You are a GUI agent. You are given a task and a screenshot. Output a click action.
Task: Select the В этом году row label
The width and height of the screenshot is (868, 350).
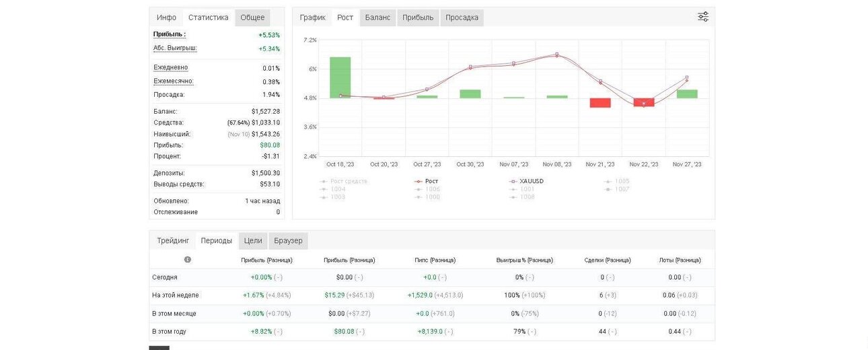point(169,332)
